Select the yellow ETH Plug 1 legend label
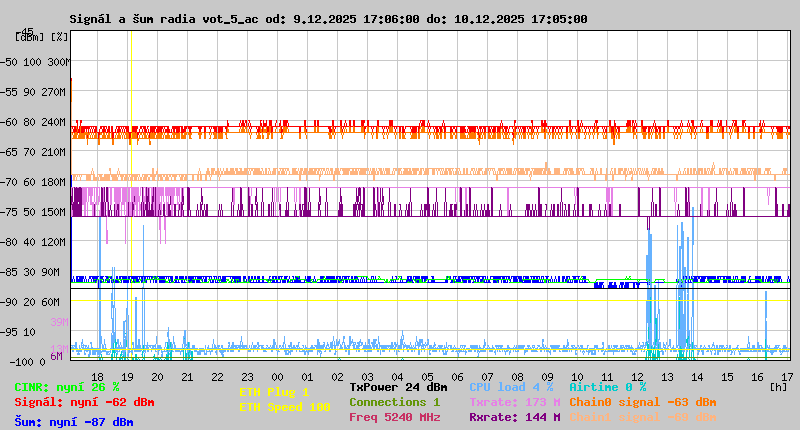 [274, 392]
